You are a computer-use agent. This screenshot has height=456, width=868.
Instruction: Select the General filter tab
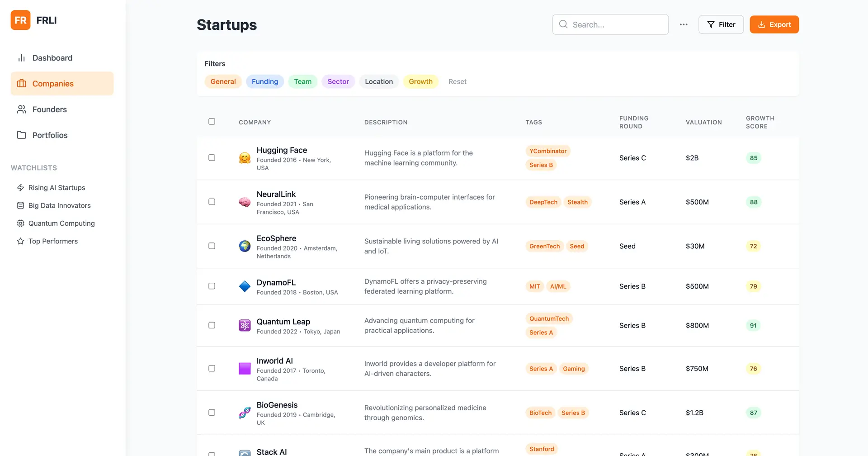tap(223, 81)
